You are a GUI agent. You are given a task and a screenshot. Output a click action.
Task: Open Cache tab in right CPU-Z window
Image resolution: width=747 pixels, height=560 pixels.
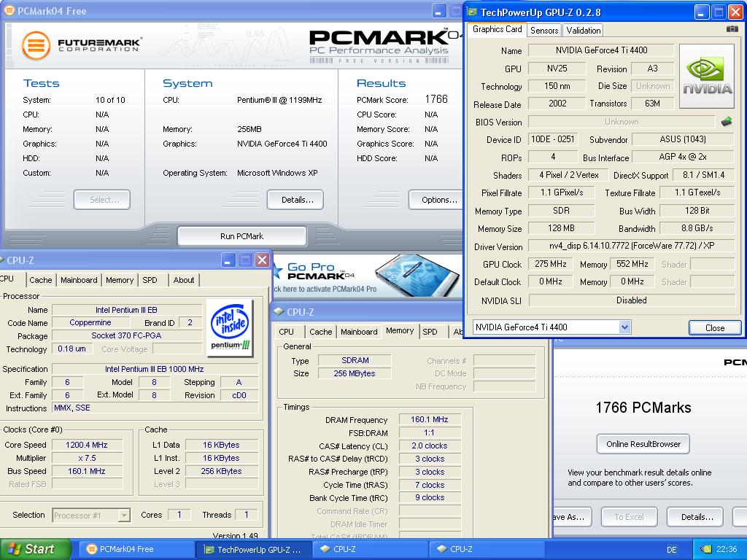coord(321,332)
